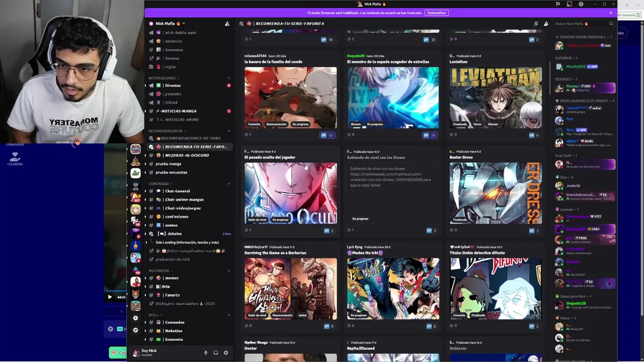Open the Sorteos channel
The height and width of the screenshot is (362, 644).
pos(189,58)
